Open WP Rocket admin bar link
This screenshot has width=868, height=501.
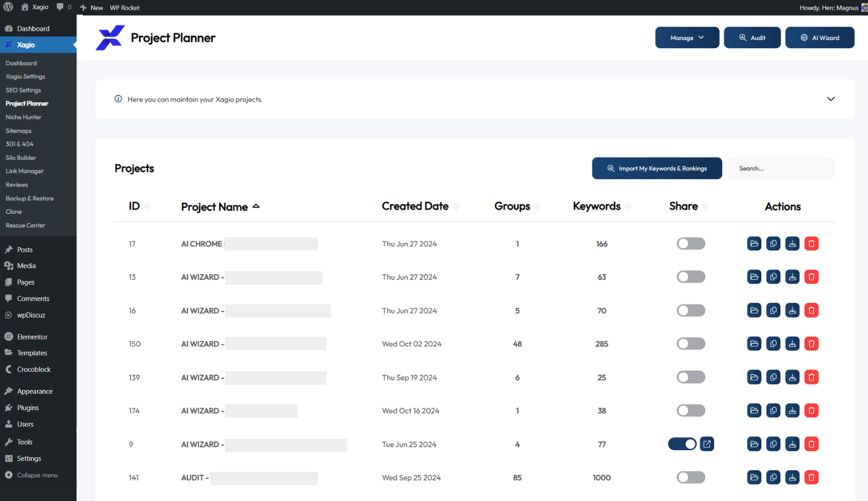coord(125,8)
